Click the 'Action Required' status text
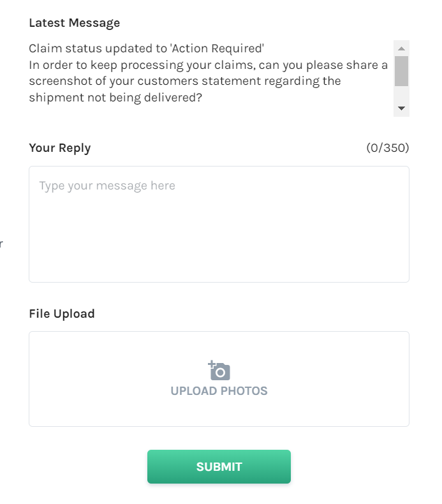The height and width of the screenshot is (504, 442). coord(217,48)
